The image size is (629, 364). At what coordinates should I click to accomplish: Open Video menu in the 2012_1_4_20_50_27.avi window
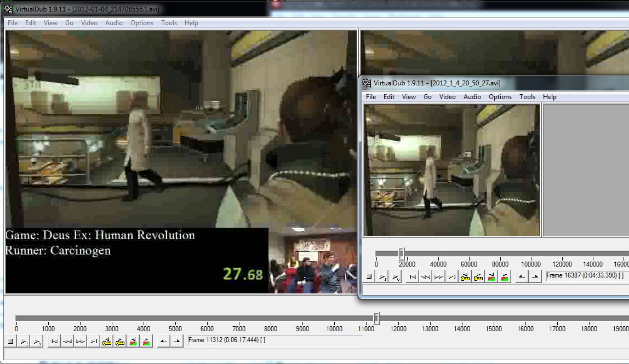[447, 97]
